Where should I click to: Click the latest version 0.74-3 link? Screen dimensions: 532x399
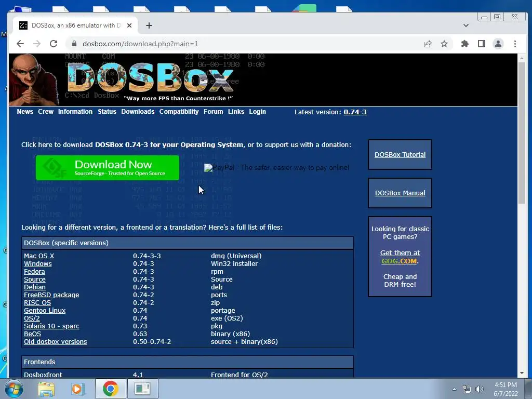click(x=355, y=112)
